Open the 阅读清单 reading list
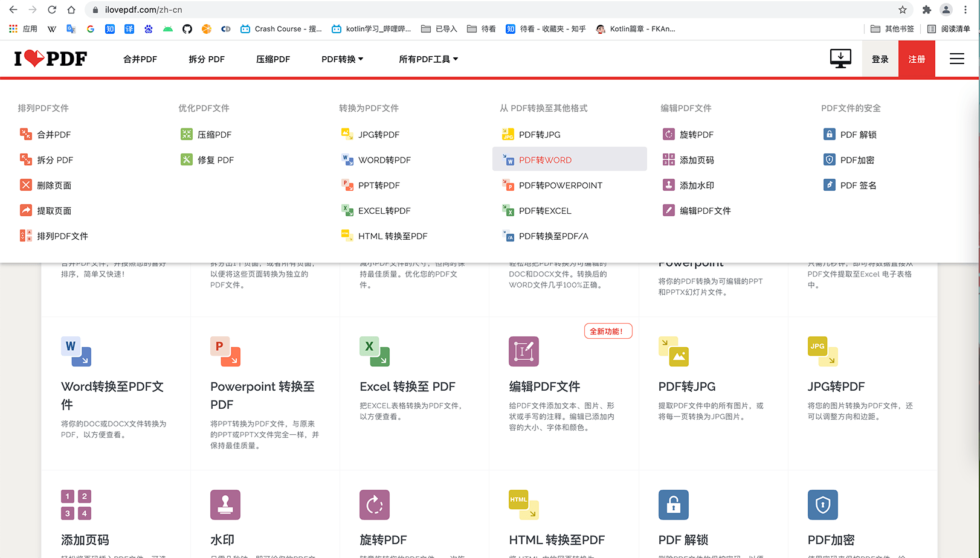Screen dimensions: 980x558 tap(949, 28)
